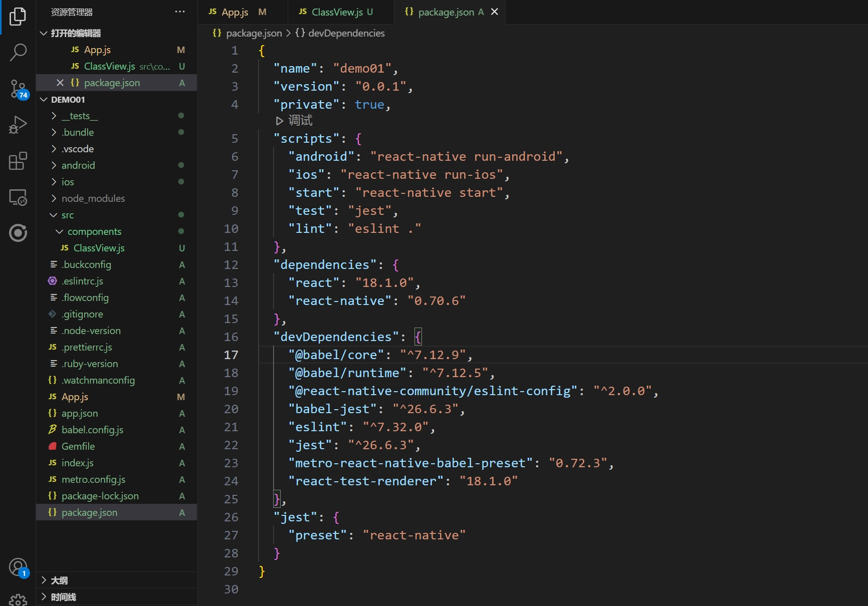Open App.js in DEMO01 tree
The width and height of the screenshot is (868, 606).
point(116,397)
